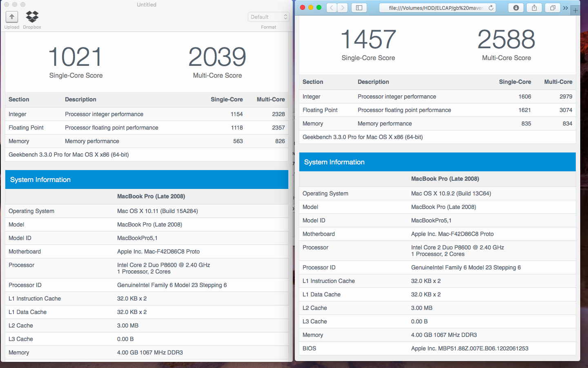The width and height of the screenshot is (588, 368).
Task: Select memory multi-core value 834 in Safari
Action: (568, 123)
